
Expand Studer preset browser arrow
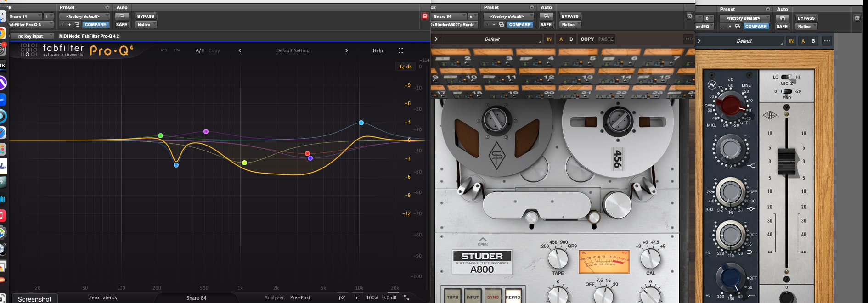[x=436, y=39]
